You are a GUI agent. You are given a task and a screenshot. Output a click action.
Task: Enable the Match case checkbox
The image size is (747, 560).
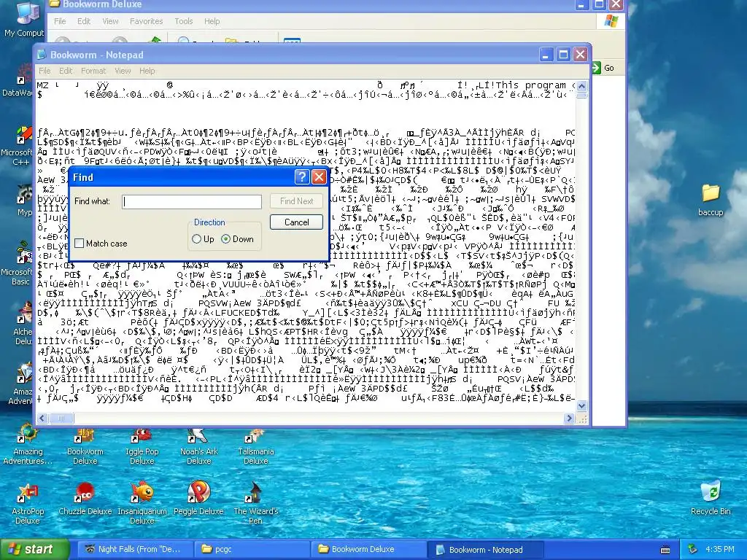tap(79, 244)
